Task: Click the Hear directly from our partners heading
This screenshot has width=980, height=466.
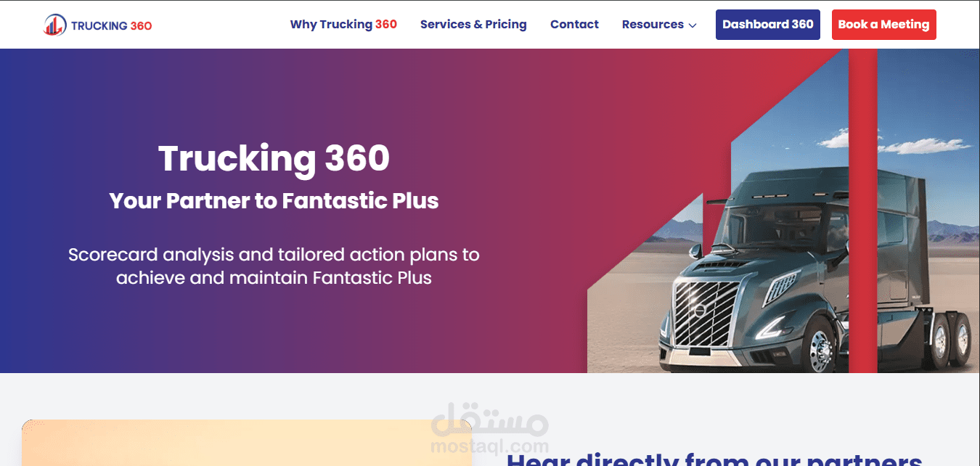Action: pyautogui.click(x=714, y=459)
